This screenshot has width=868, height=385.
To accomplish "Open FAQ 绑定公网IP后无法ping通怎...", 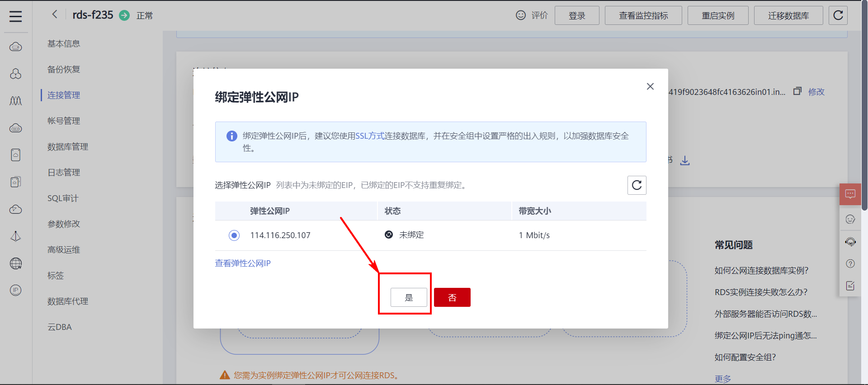I will pos(766,336).
